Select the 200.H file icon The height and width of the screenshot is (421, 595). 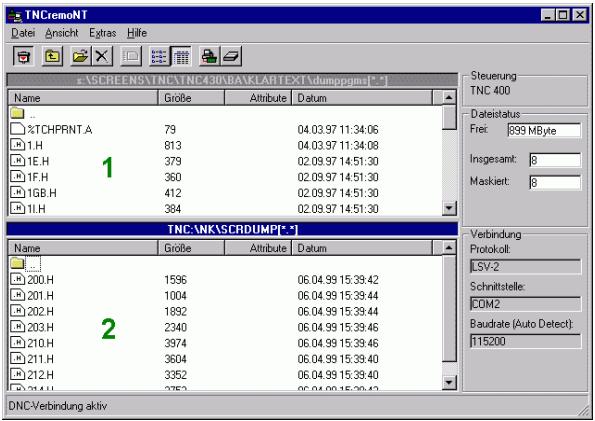(x=17, y=279)
